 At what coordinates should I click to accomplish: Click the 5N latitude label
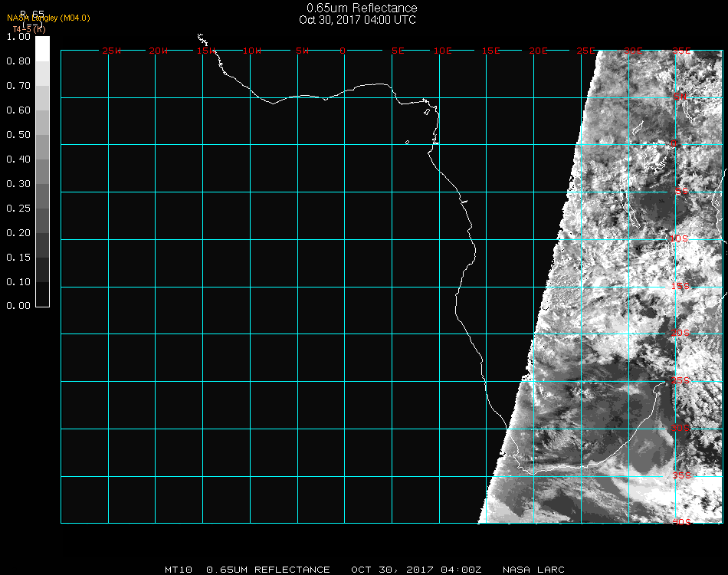click(680, 97)
